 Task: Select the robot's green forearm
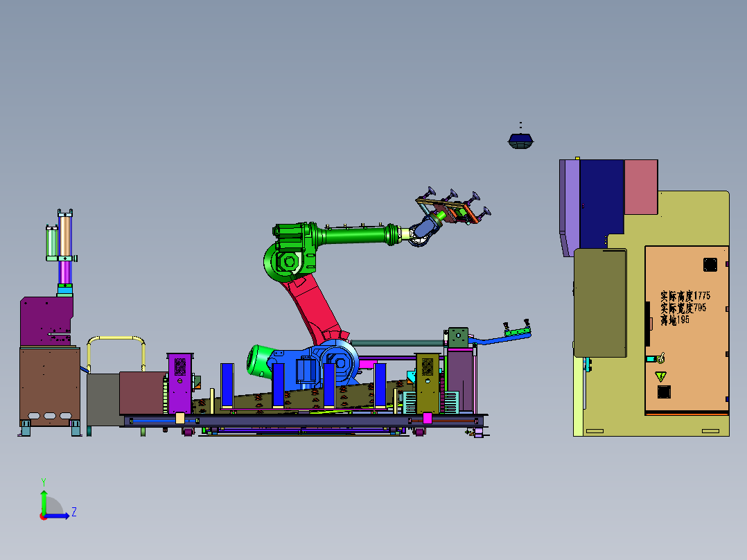[353, 236]
